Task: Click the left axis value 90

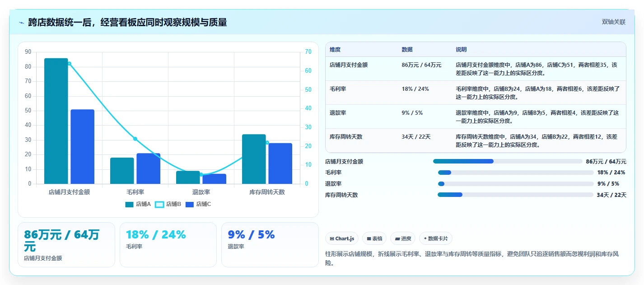Action: pyautogui.click(x=28, y=52)
